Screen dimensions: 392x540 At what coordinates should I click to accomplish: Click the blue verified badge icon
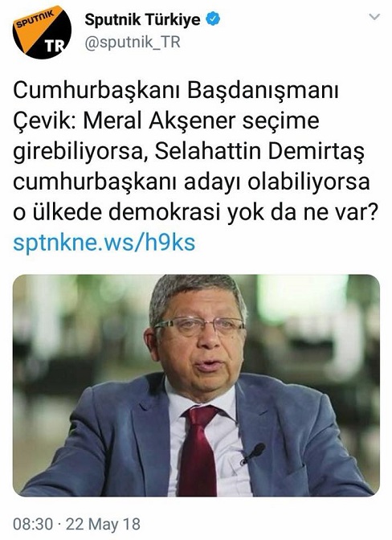coord(212,19)
